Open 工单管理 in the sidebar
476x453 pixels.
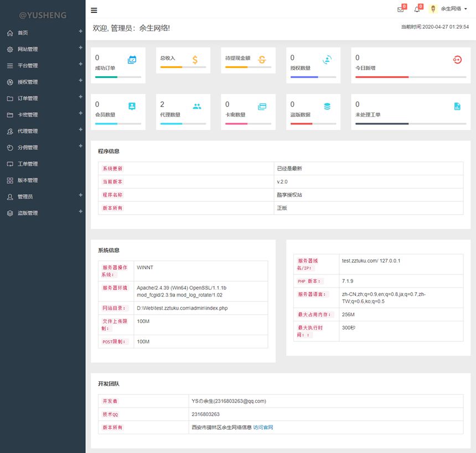(x=28, y=164)
